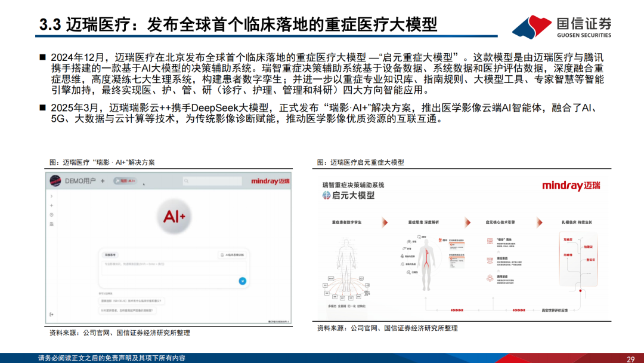The width and height of the screenshot is (644, 363).
Task: Send the message with the blue paper-plane button
Action: tap(242, 281)
